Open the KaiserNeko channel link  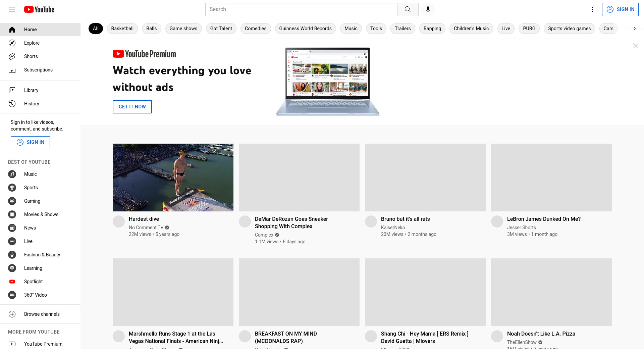(393, 228)
